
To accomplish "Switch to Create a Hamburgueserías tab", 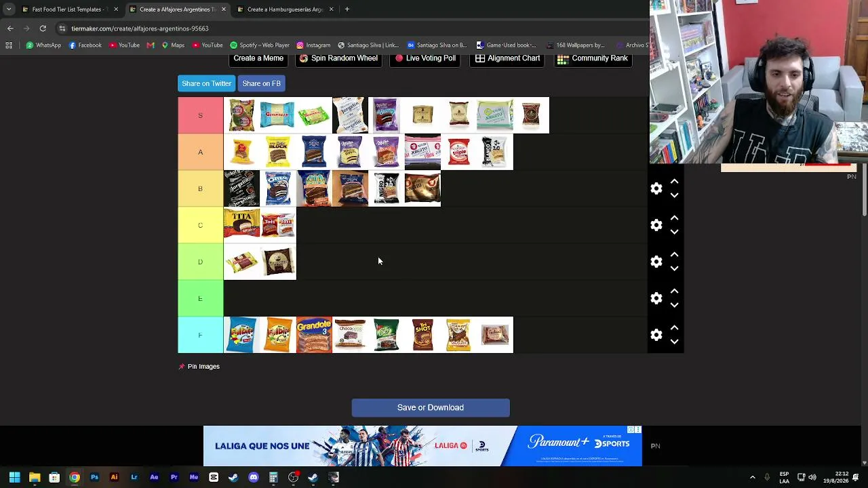I will pos(285,9).
